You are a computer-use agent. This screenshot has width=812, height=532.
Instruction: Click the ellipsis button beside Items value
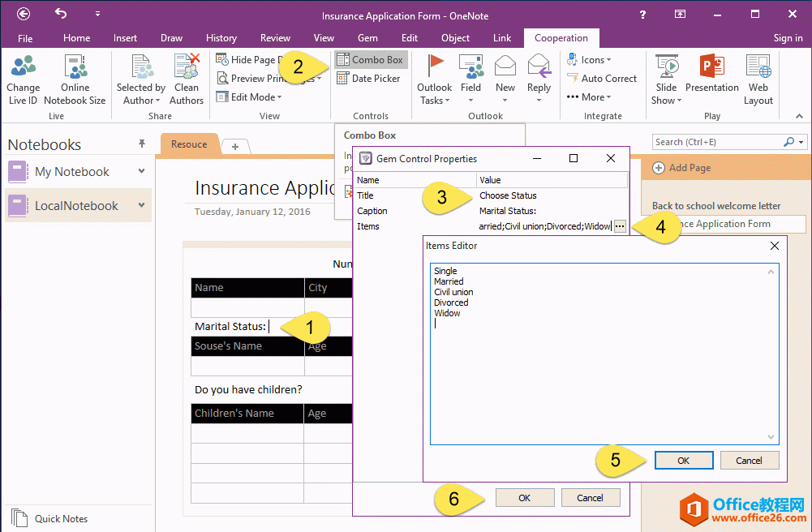pos(620,226)
